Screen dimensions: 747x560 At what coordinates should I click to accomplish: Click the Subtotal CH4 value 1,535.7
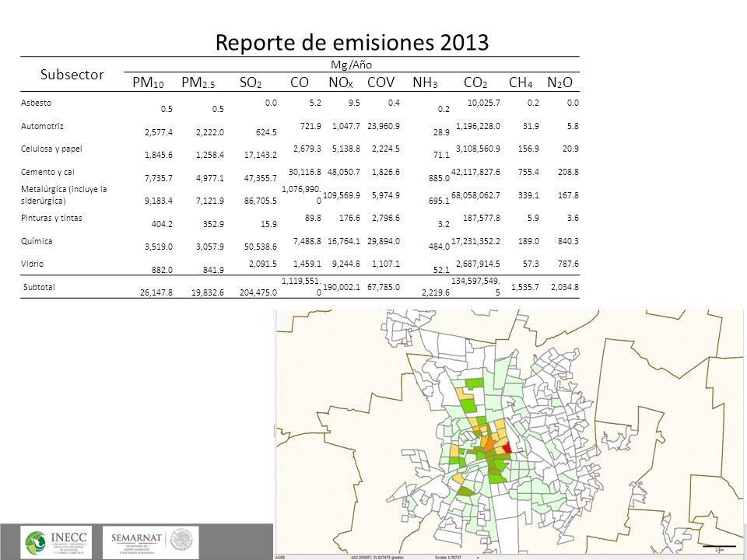525,287
